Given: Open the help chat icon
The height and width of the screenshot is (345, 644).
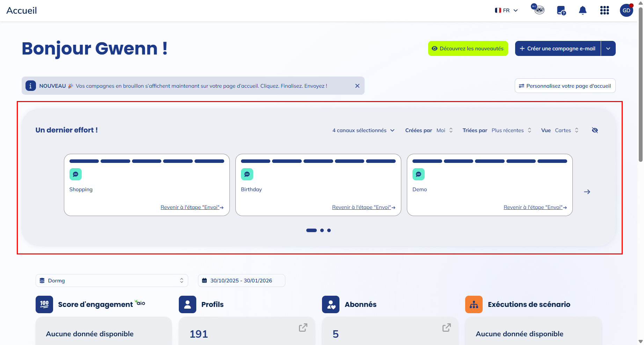Looking at the screenshot, I should [561, 10].
